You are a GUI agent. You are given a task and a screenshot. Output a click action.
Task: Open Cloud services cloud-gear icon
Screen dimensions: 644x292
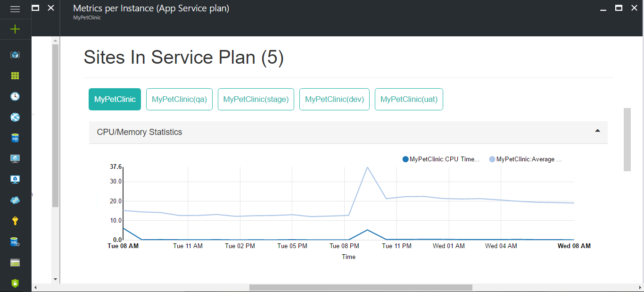tap(15, 200)
